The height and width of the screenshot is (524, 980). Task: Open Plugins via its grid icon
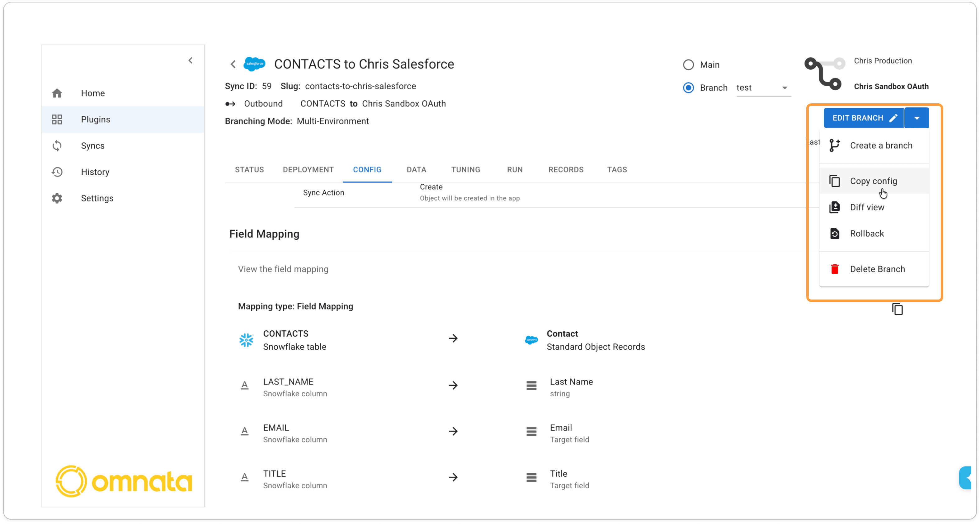pyautogui.click(x=57, y=120)
